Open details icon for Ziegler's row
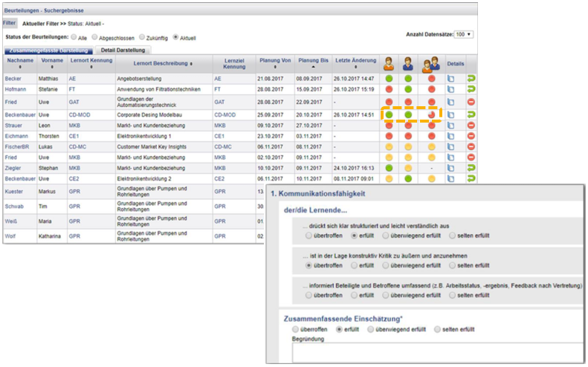This screenshot has height=367, width=588. click(x=450, y=169)
